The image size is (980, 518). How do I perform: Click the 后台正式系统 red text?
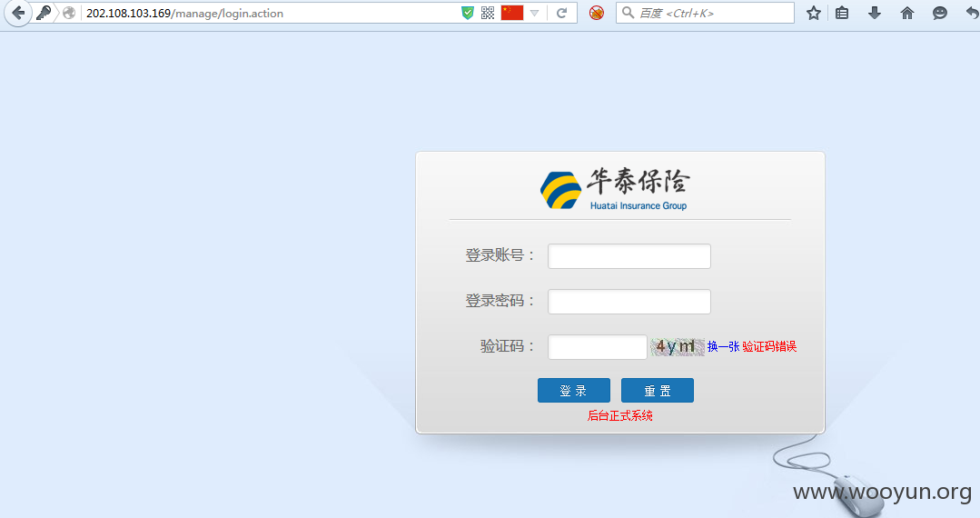coord(620,415)
